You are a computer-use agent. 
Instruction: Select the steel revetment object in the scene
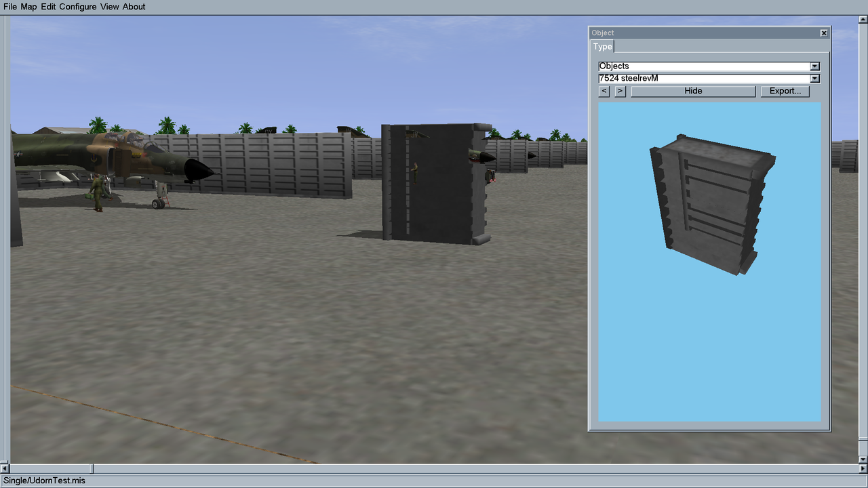coord(436,184)
